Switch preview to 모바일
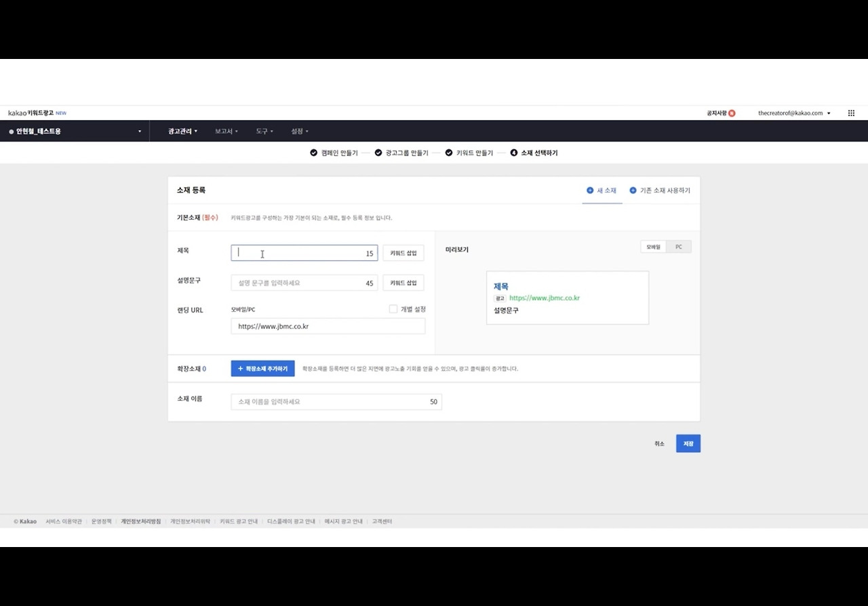 [653, 247]
